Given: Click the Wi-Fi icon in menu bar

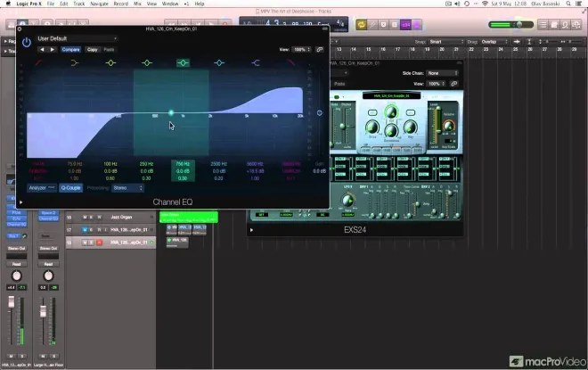Looking at the screenshot, I should click(485, 4).
